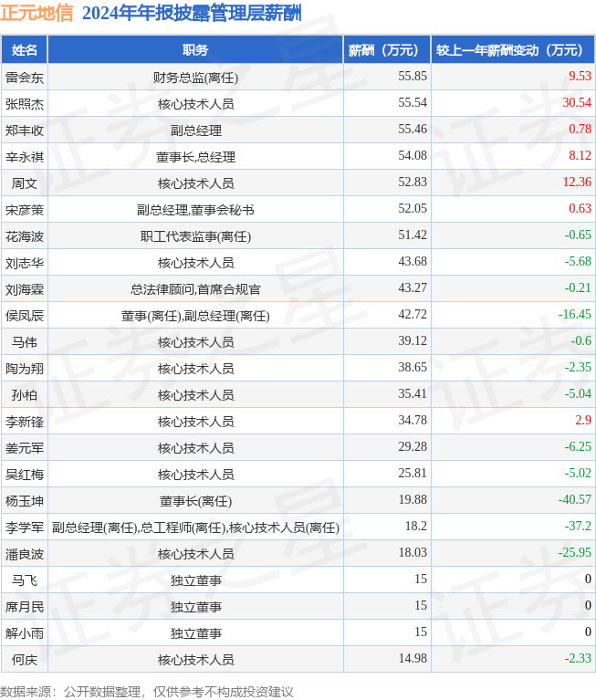Click the 2024年年报披露管理层薪酬 title text
The height and width of the screenshot is (700, 596).
[192, 13]
